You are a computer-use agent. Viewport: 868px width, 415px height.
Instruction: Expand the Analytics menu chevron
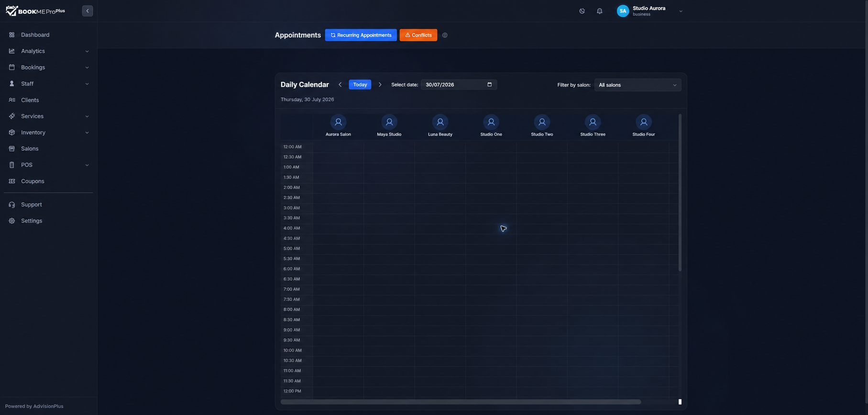(x=87, y=51)
